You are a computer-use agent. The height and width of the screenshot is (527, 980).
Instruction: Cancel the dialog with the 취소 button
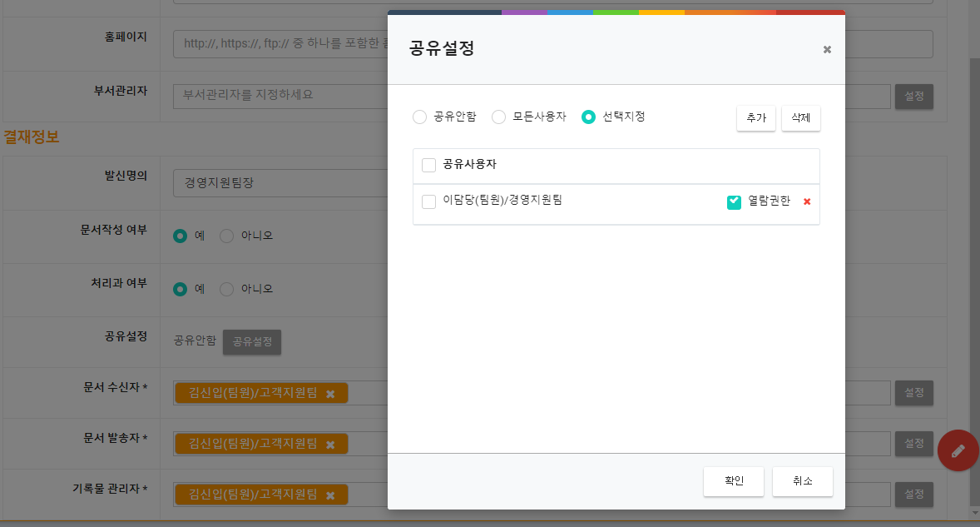tap(802, 481)
